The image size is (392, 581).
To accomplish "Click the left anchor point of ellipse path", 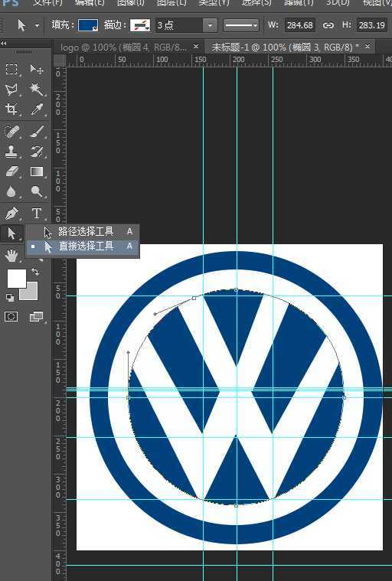I will 128,397.
